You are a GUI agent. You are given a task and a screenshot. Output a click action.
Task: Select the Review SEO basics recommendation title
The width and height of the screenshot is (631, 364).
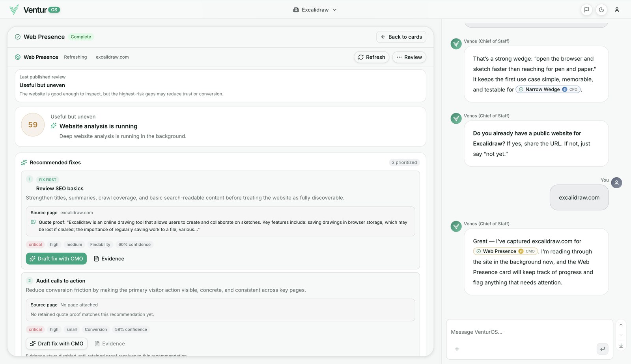tap(60, 189)
